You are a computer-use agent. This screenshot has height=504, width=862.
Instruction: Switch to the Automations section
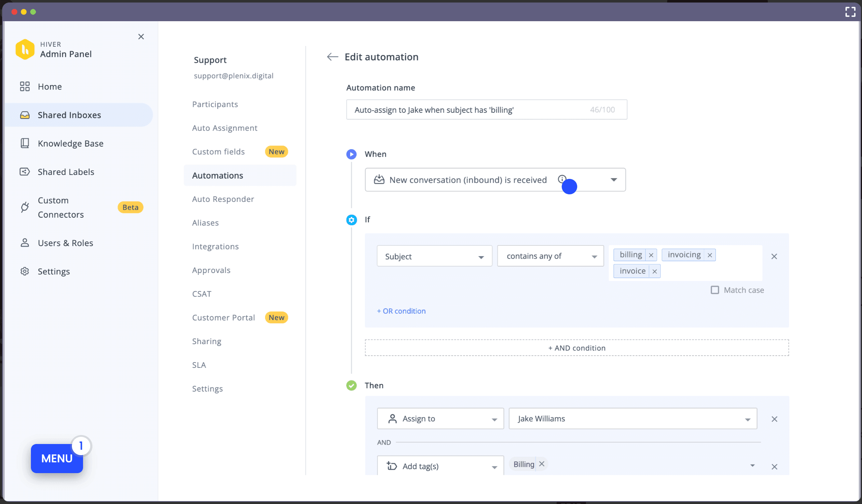(217, 175)
